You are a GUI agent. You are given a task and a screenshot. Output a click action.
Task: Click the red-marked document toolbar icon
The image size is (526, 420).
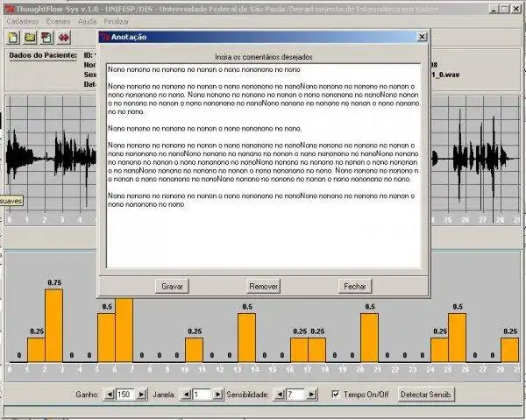47,37
